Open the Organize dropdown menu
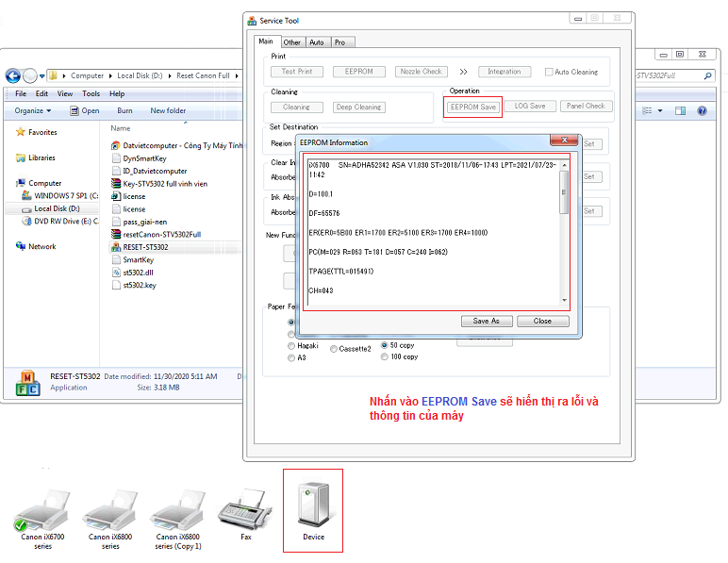 pos(32,110)
